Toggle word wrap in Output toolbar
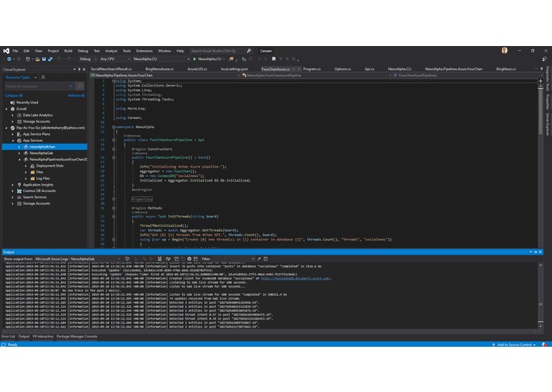 168,259
